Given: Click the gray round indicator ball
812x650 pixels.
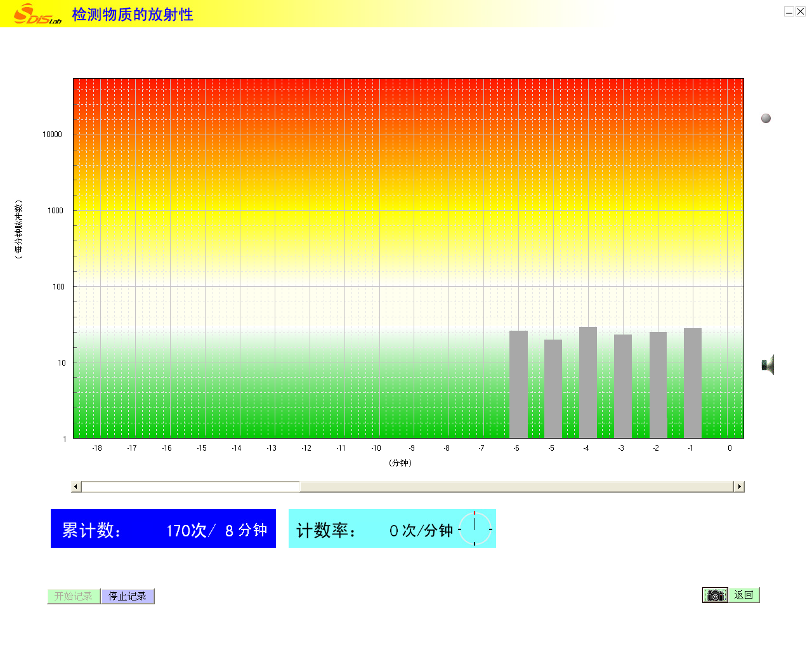Looking at the screenshot, I should tap(766, 118).
